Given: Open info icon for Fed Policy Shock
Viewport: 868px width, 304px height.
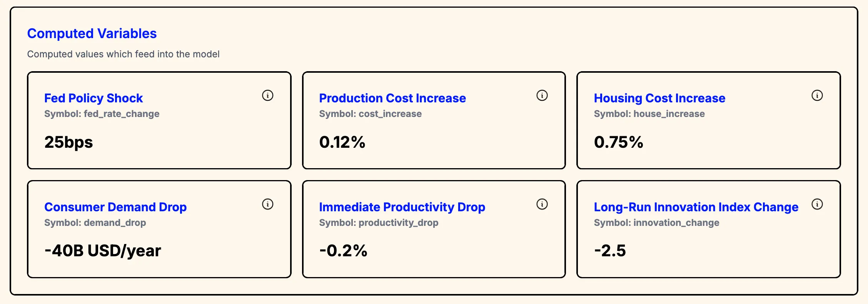Looking at the screenshot, I should [x=267, y=95].
